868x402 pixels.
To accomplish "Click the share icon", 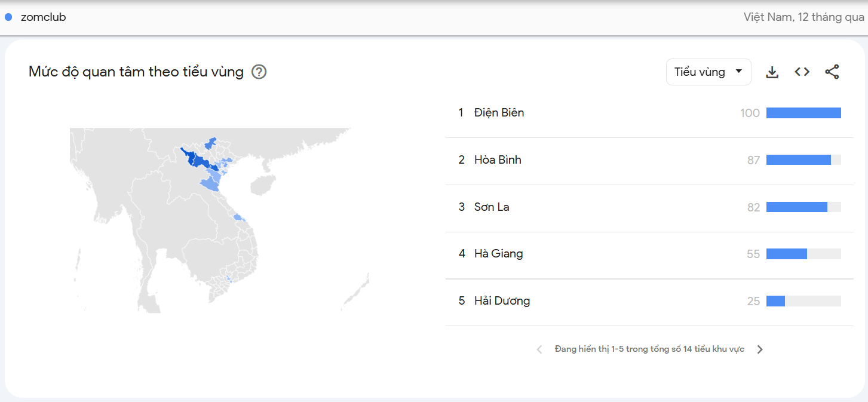I will [832, 72].
